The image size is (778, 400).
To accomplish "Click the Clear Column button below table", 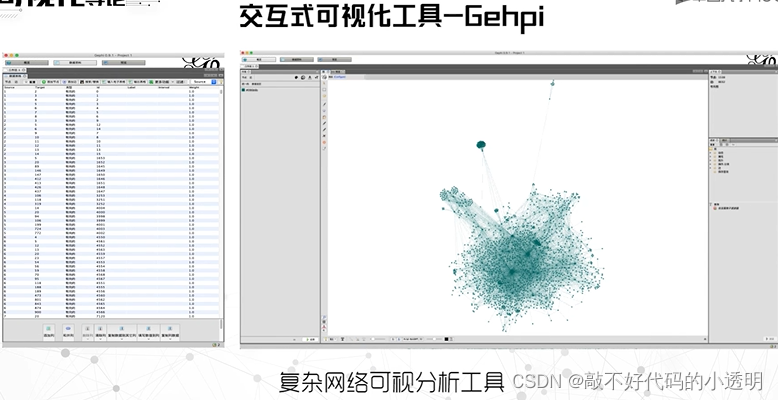I will coord(100,332).
